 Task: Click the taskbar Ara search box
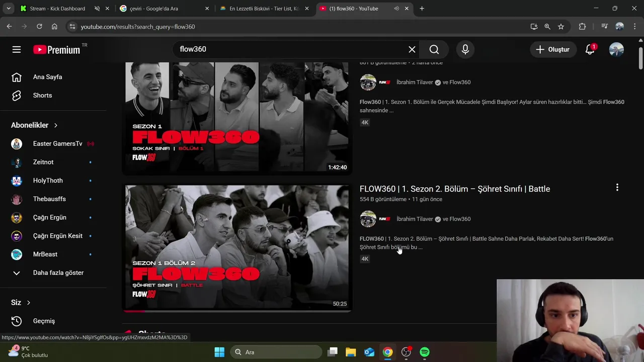pos(276,352)
